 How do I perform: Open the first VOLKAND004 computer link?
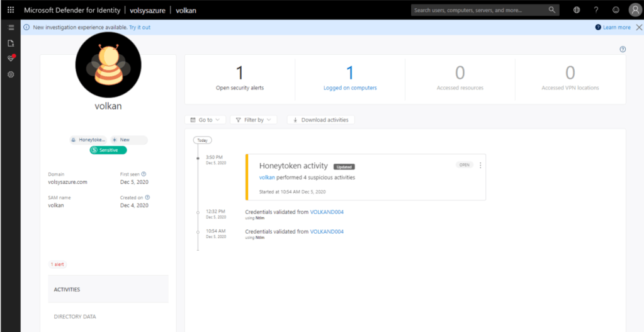pos(327,212)
